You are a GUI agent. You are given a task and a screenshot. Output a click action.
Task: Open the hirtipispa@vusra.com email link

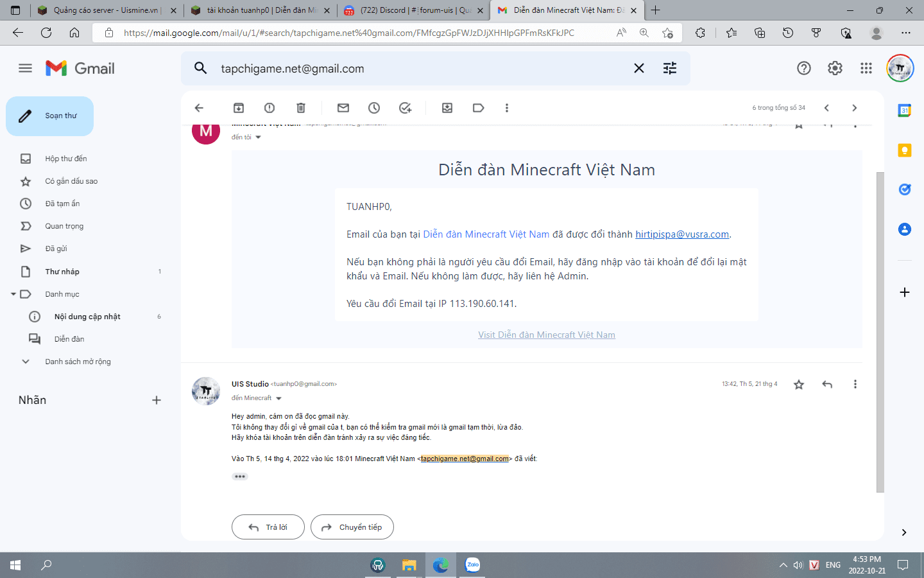pos(682,234)
